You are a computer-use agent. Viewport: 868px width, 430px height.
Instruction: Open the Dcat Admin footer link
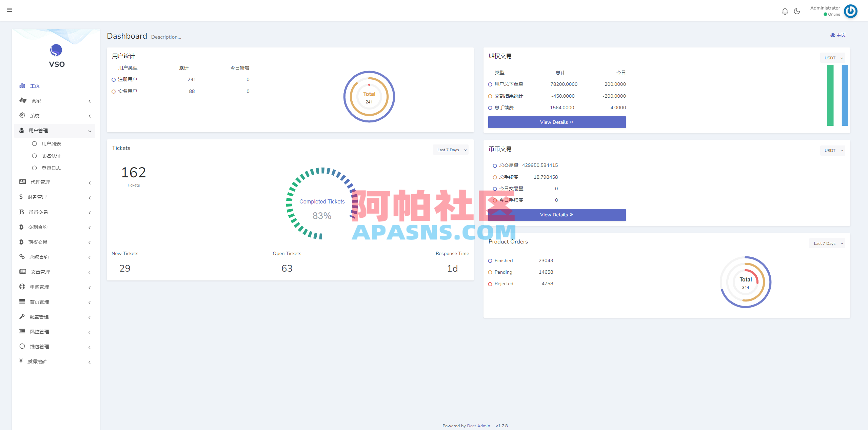point(478,426)
